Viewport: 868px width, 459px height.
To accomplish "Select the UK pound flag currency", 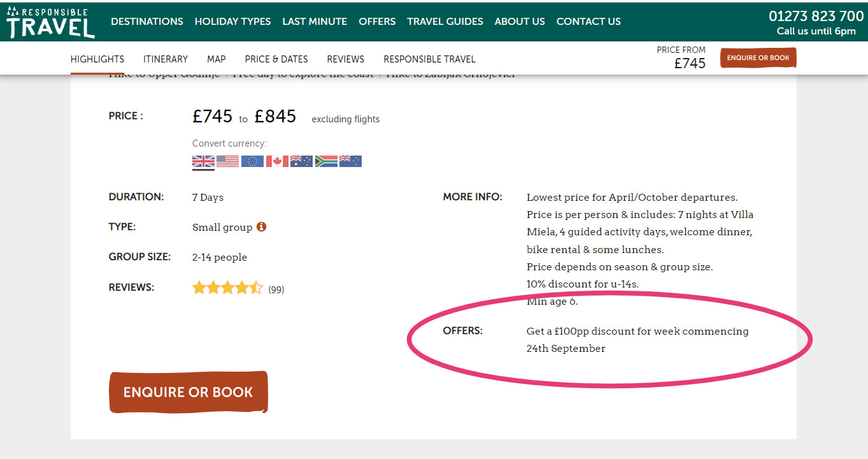I will [x=203, y=161].
